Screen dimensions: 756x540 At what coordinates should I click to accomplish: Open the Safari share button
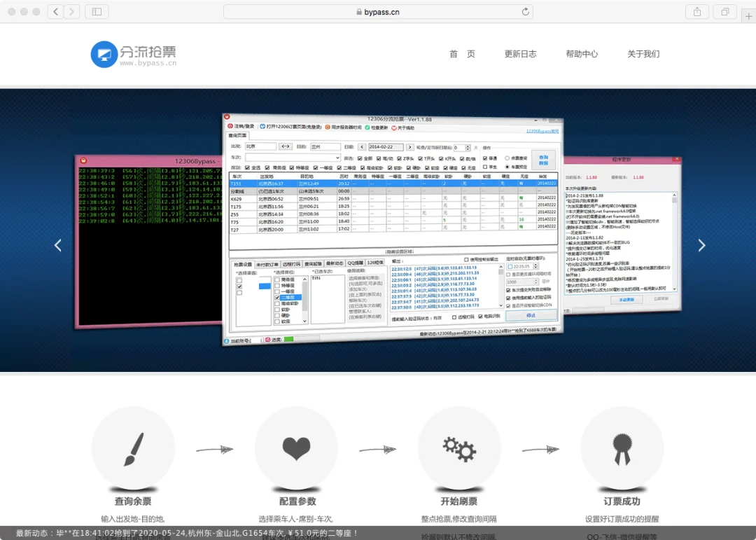coord(697,12)
